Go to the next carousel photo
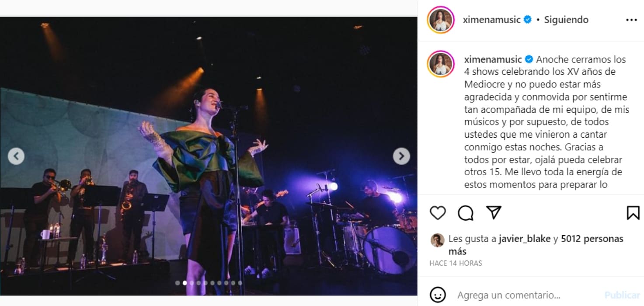Viewport: 644px width, 306px height. (401, 156)
